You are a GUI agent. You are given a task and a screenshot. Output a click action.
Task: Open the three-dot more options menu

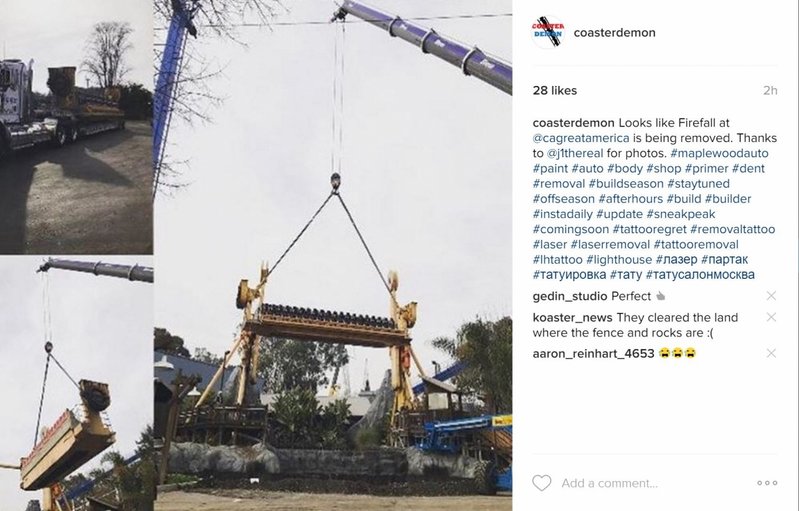coord(767,483)
